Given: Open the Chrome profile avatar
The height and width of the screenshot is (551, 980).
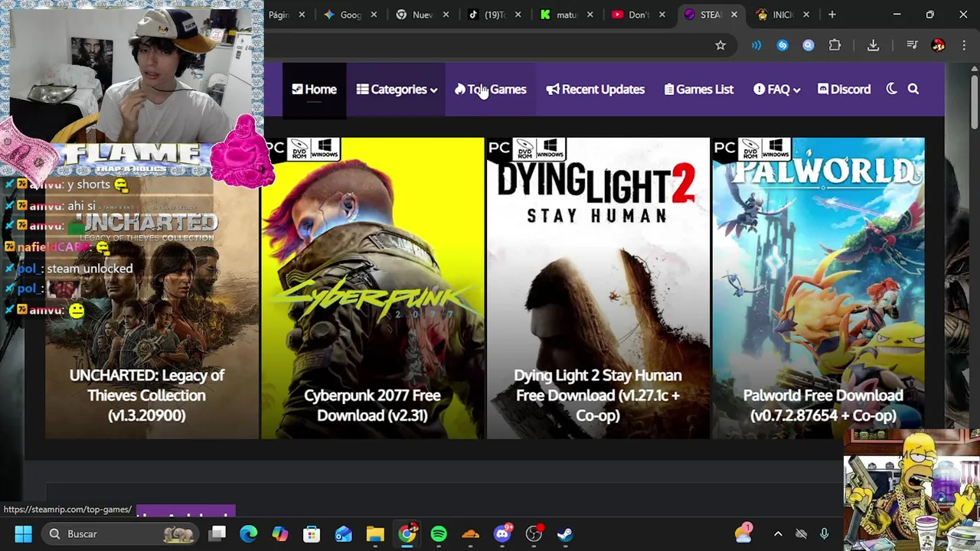Looking at the screenshot, I should point(938,45).
